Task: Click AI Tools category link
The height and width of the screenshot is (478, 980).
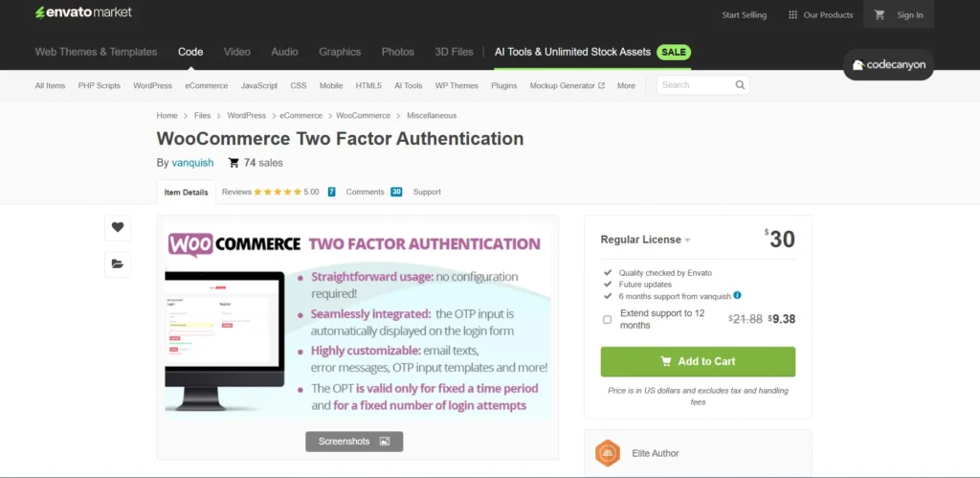Action: pos(408,85)
